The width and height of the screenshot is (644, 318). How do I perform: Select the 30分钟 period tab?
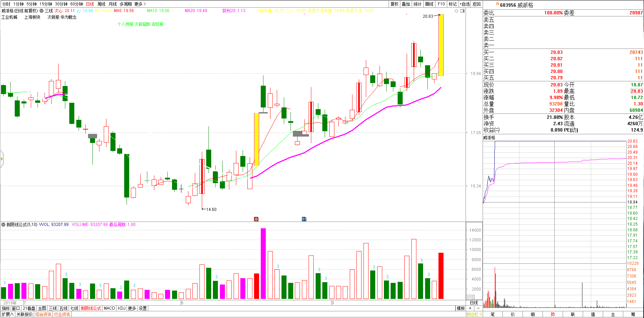click(x=61, y=4)
